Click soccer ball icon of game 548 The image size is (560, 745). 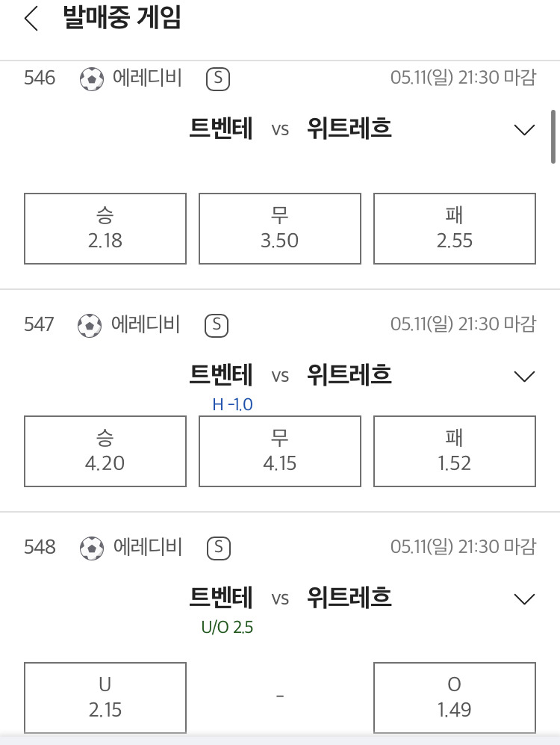(92, 548)
